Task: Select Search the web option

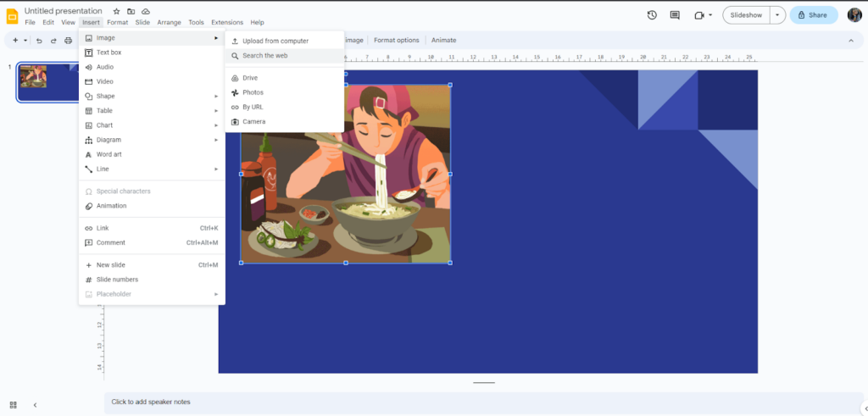Action: coord(264,55)
